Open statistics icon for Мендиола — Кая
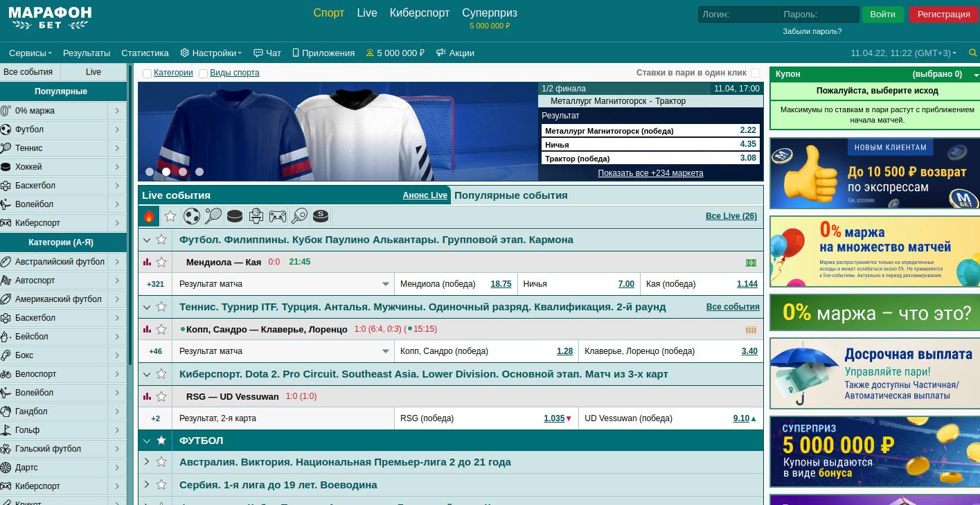This screenshot has width=980, height=505. coord(147,262)
